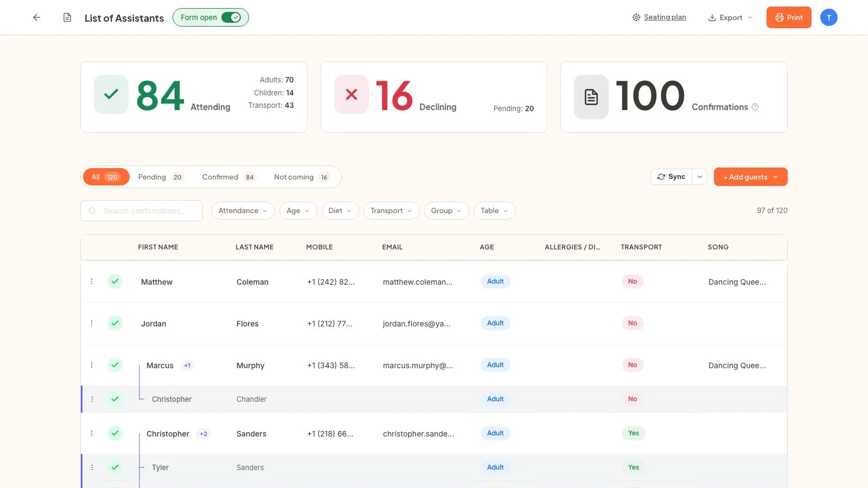The height and width of the screenshot is (488, 868).
Task: Click Marcus Murphy's Adult age badge
Action: point(495,365)
